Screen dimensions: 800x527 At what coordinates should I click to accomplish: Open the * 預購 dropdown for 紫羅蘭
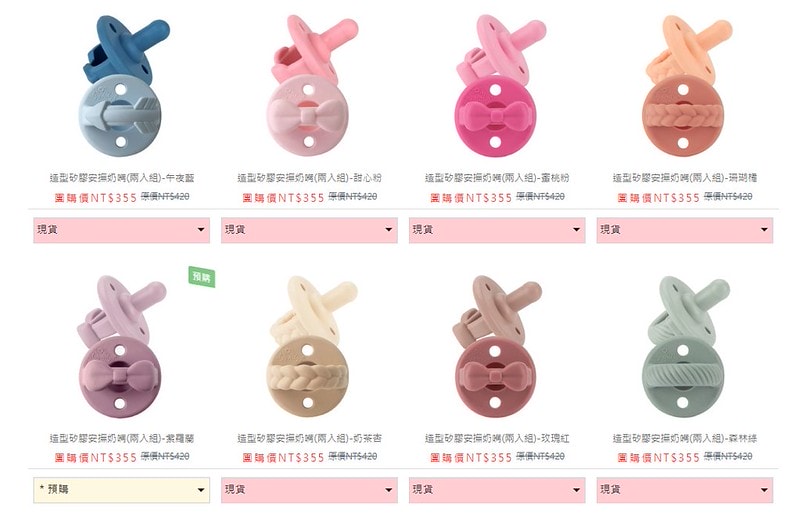[x=121, y=490]
